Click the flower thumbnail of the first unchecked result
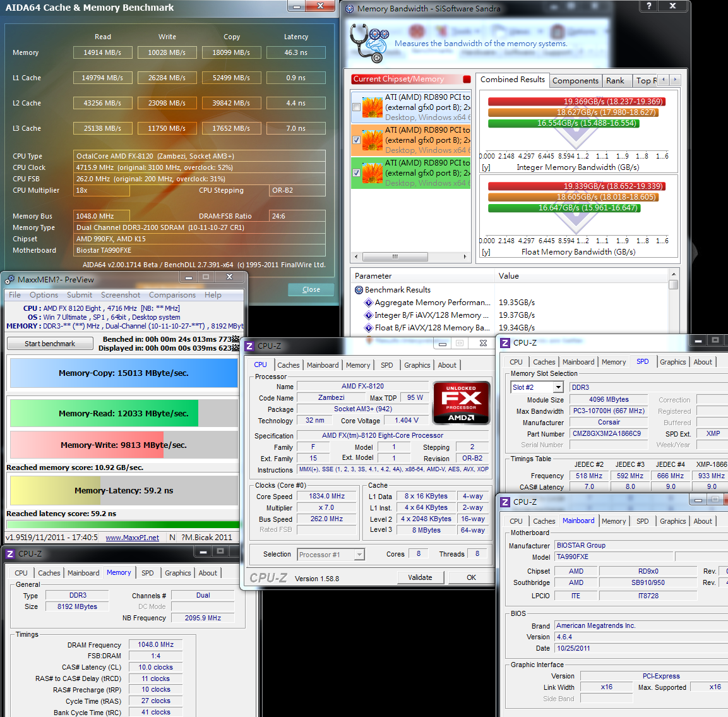728x717 pixels. click(373, 107)
